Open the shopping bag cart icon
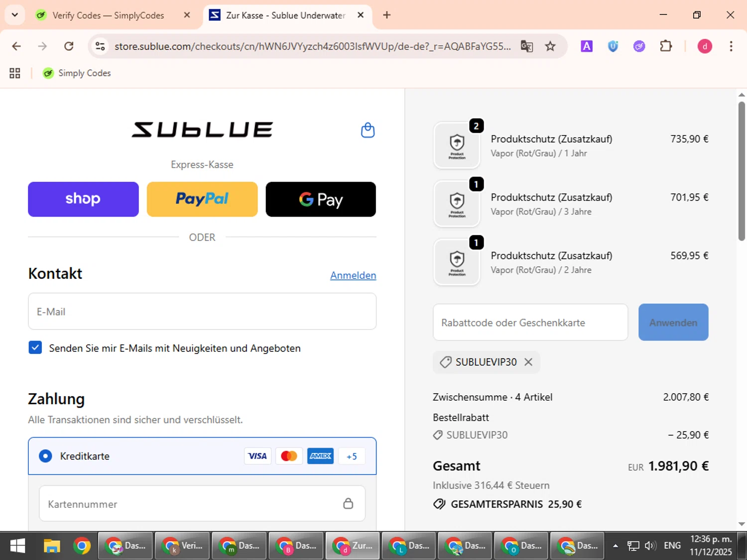Image resolution: width=747 pixels, height=560 pixels. tap(368, 130)
